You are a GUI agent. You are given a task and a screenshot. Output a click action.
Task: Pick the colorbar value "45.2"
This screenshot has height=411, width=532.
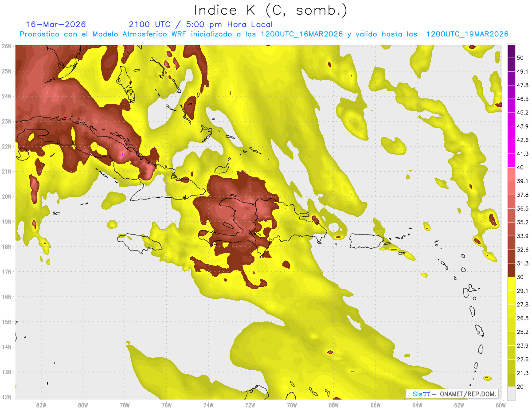pos(523,113)
